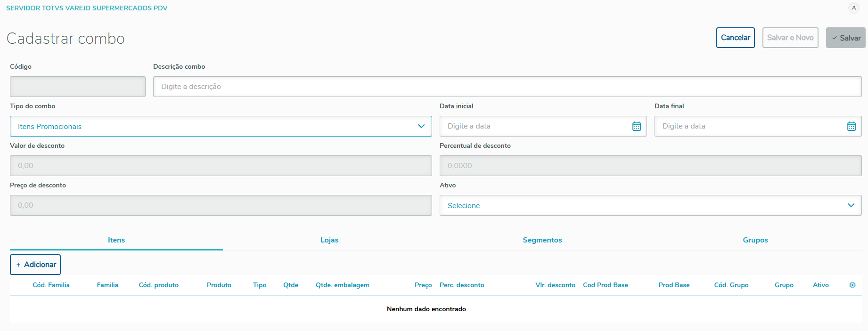This screenshot has height=331, width=868.
Task: Click into the Data final field
Action: 749,126
